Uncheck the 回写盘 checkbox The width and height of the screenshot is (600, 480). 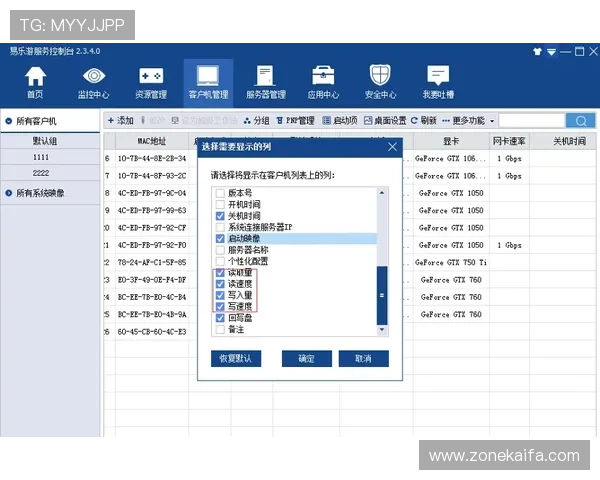(220, 318)
